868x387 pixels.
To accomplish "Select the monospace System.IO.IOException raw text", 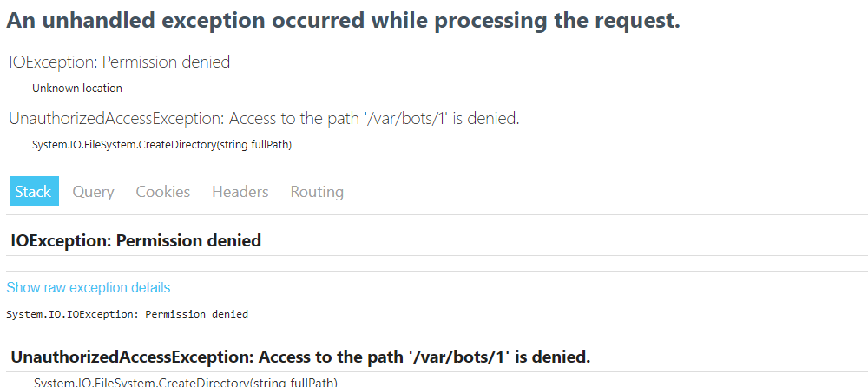I will (x=128, y=314).
